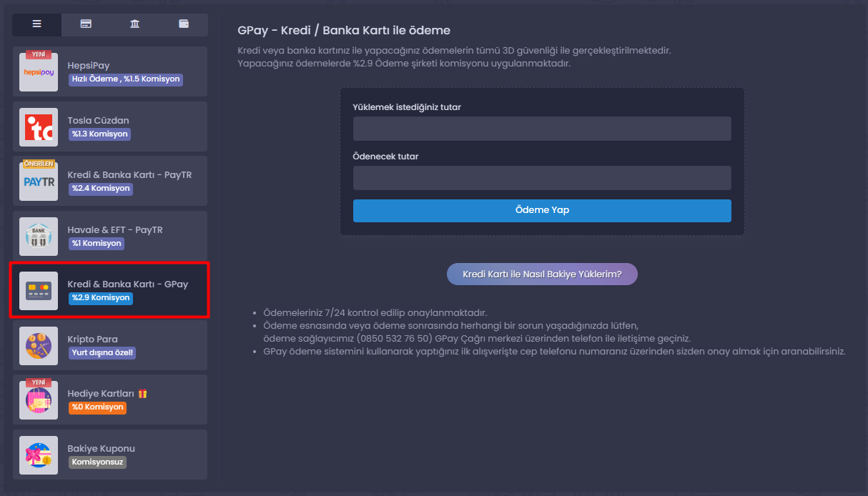The height and width of the screenshot is (496, 868).
Task: Click the Havale & EFT bank icon
Action: 39,237
